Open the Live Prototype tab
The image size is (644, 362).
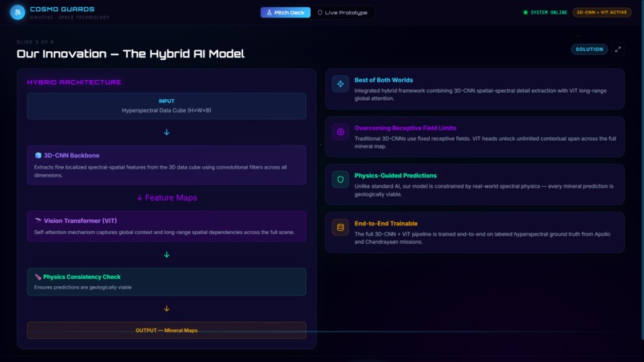click(343, 13)
